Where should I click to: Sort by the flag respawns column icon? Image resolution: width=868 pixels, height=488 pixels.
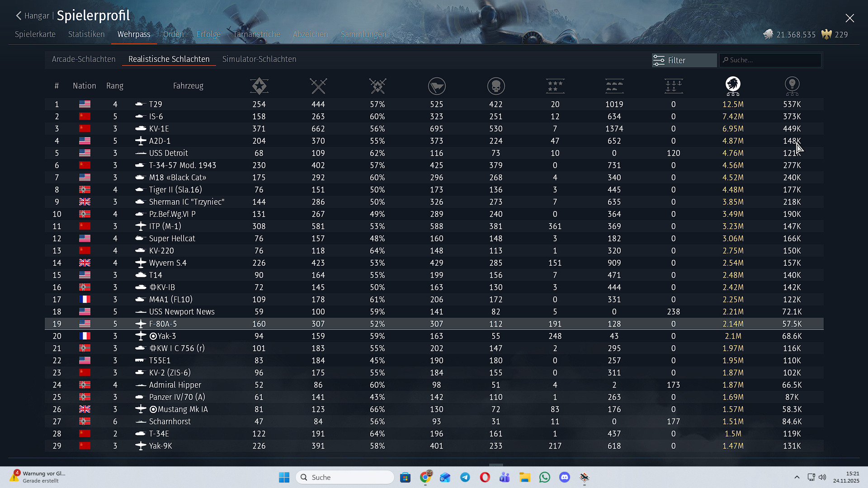[x=437, y=86]
